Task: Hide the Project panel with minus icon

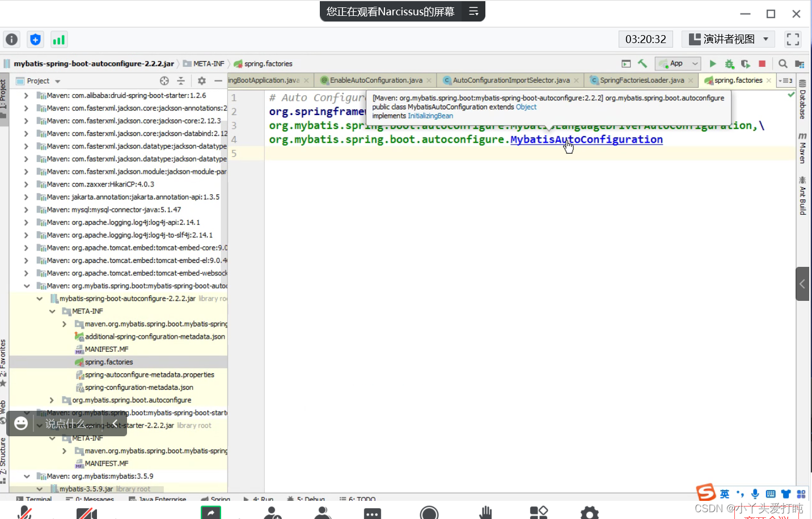Action: (218, 81)
